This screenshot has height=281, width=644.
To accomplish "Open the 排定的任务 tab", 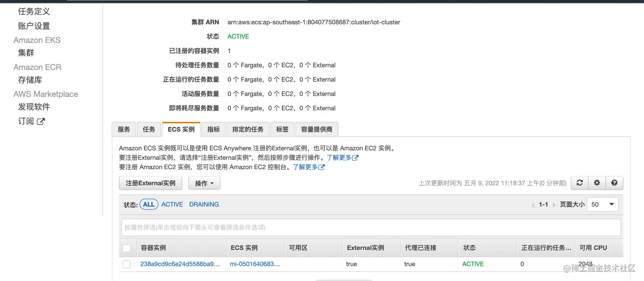I will 248,129.
